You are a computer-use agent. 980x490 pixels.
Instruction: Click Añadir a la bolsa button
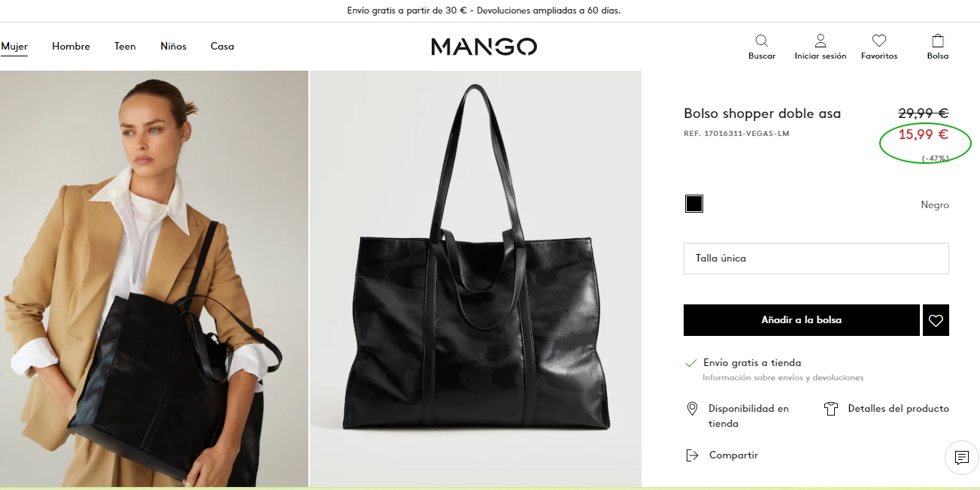tap(802, 320)
